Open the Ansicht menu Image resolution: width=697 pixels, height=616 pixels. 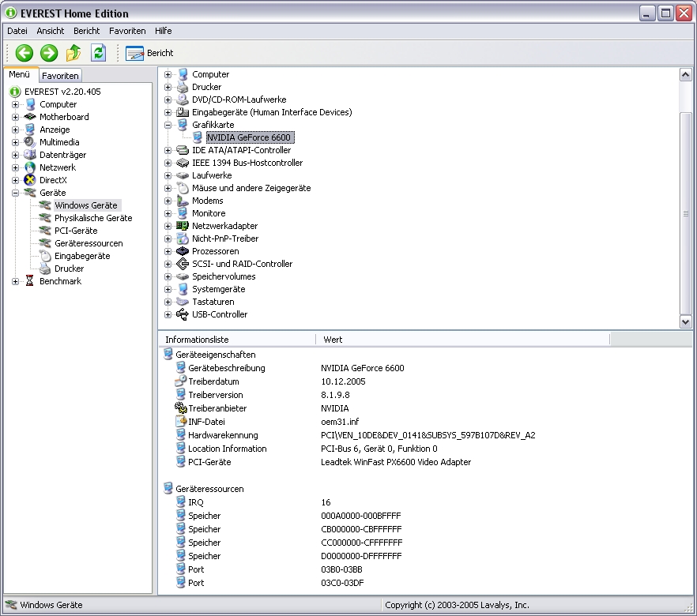[x=51, y=31]
